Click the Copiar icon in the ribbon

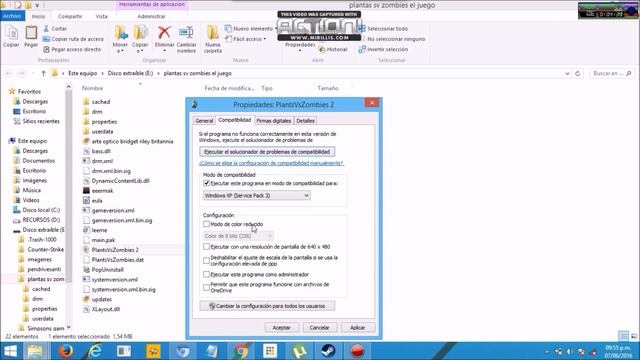coord(11,36)
